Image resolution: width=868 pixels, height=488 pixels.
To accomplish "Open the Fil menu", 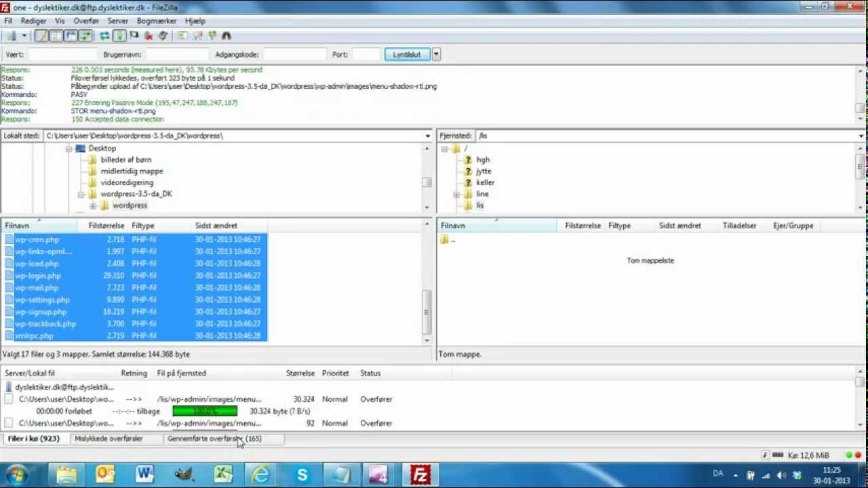I will pos(8,21).
